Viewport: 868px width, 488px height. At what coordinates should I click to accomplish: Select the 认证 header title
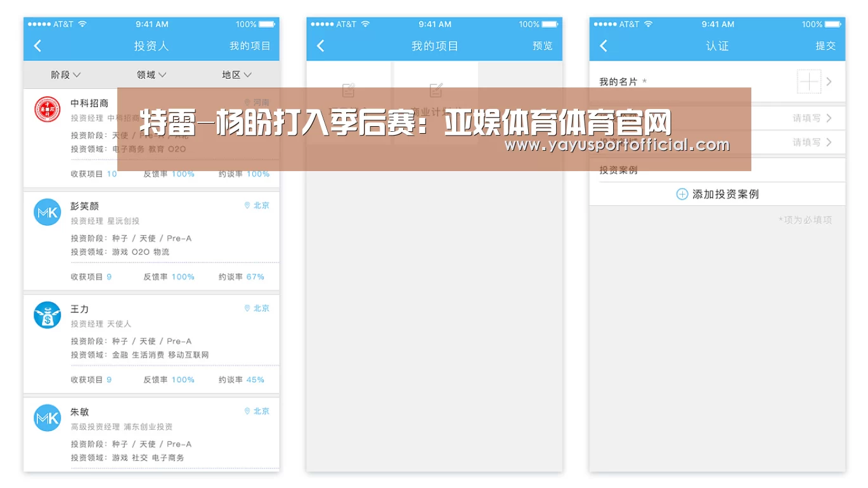tap(717, 46)
